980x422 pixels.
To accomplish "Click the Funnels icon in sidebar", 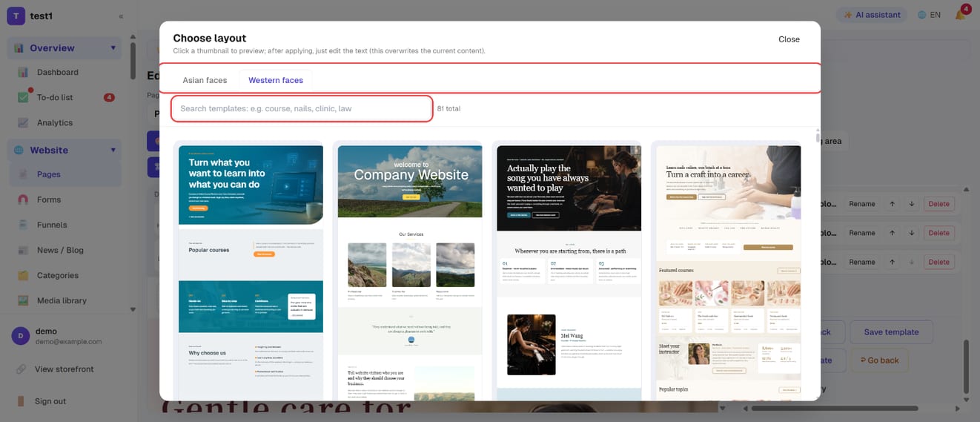I will pyautogui.click(x=23, y=225).
